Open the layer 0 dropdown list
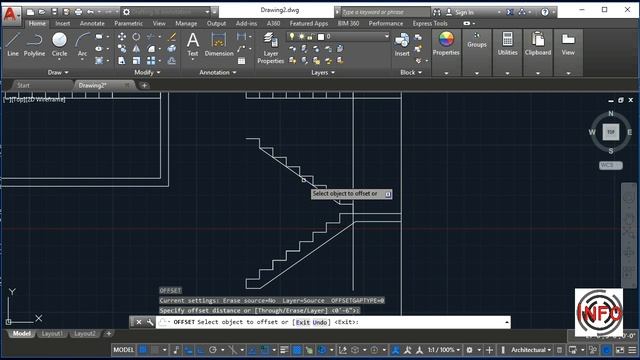640x360 pixels. tap(387, 37)
